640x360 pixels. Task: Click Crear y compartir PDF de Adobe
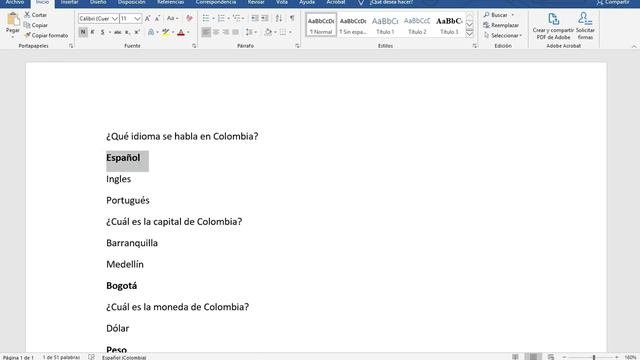tap(553, 26)
